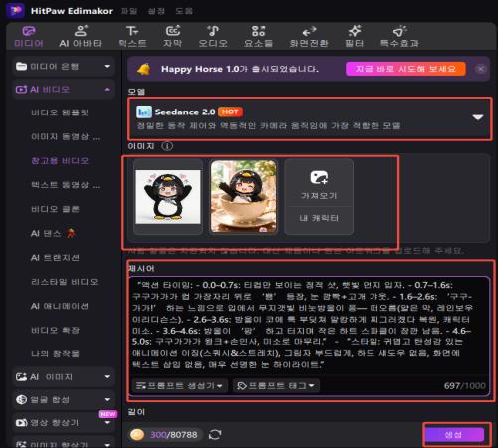Viewport: 498px width, 448px height.
Task: Open the 화면전환 transitions tab
Action: [x=309, y=36]
